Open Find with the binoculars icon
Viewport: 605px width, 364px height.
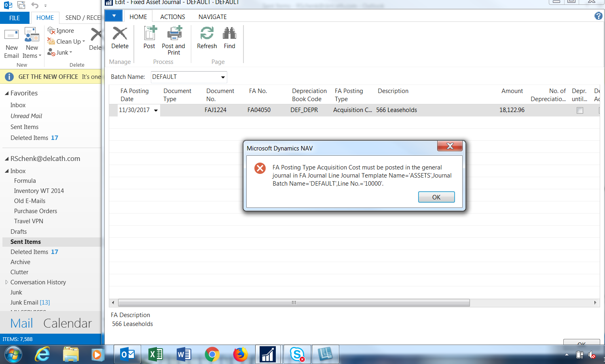click(x=229, y=33)
